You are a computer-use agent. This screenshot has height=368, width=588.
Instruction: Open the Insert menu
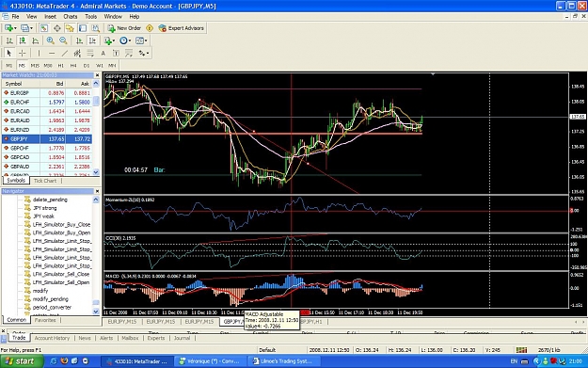click(x=50, y=17)
